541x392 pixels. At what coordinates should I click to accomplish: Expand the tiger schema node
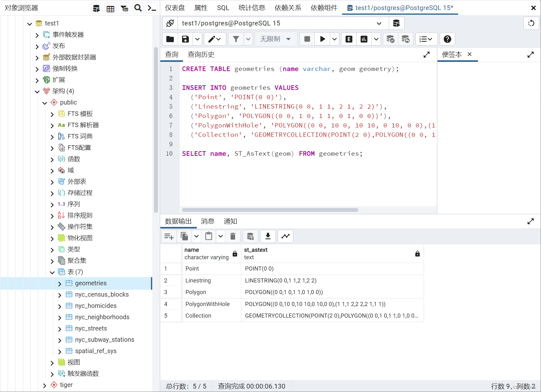click(x=45, y=385)
